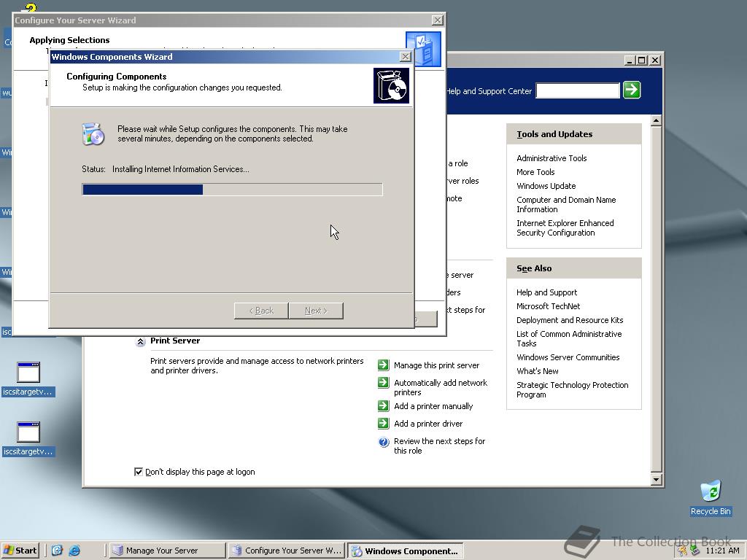Click the Back button in Components Wizard
Image resolution: width=747 pixels, height=560 pixels.
click(x=261, y=311)
